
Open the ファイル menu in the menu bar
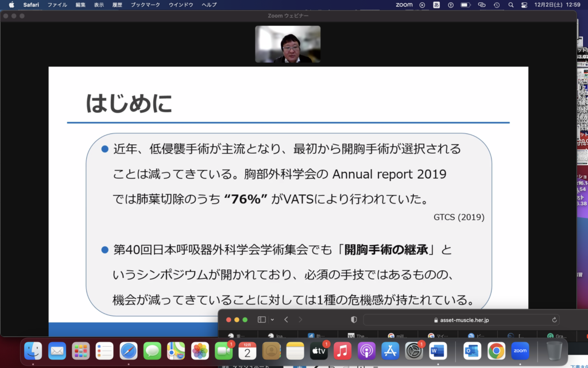(x=57, y=5)
